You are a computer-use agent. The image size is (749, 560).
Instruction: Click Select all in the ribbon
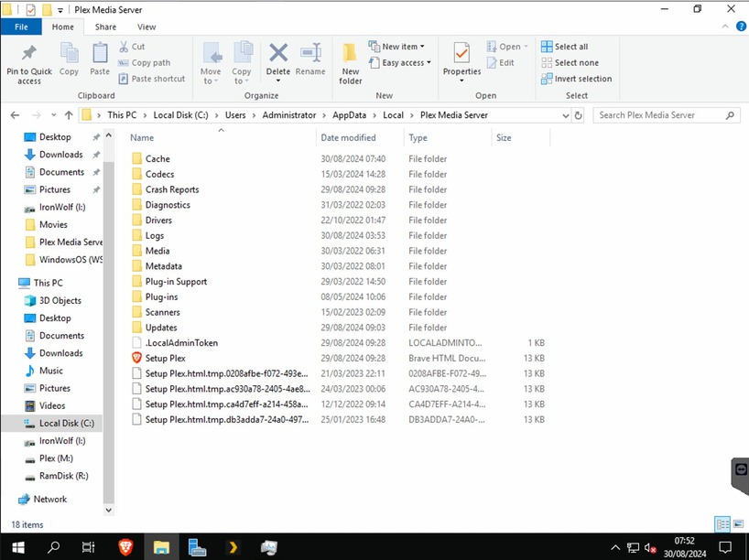(565, 47)
